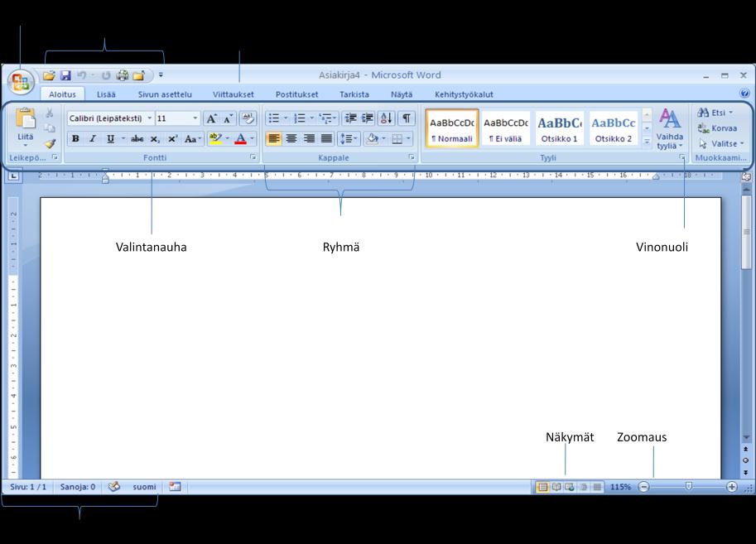This screenshot has height=544, width=756.
Task: Open the Sivun asettelu tab
Action: coord(165,94)
